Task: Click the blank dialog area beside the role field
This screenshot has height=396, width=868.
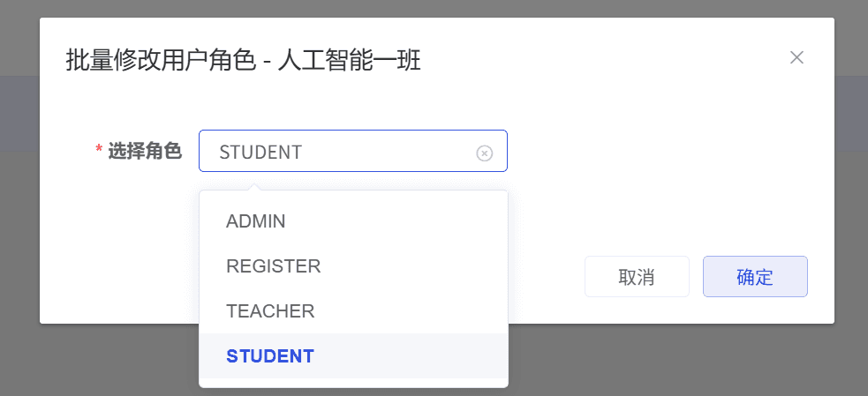Action: click(662, 152)
